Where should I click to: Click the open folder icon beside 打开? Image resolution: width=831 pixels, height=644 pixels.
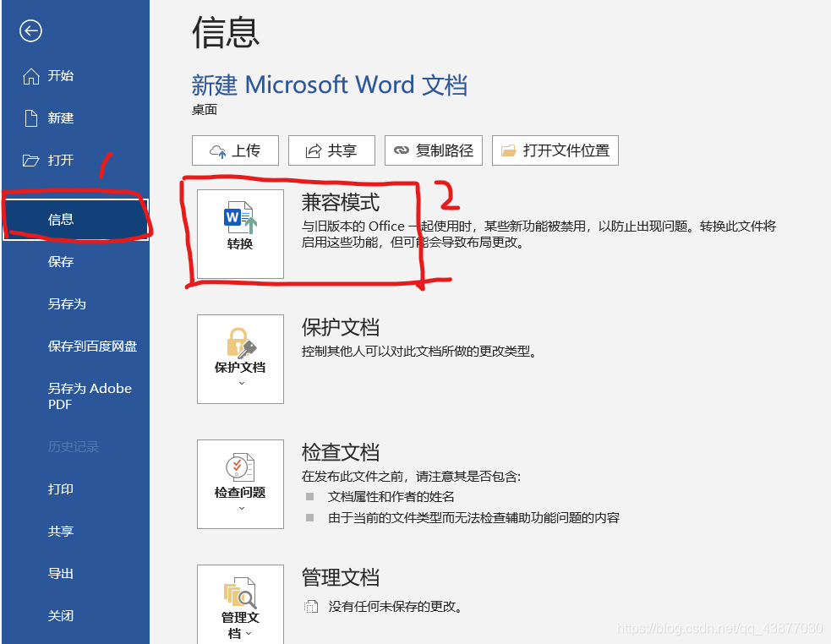point(30,161)
